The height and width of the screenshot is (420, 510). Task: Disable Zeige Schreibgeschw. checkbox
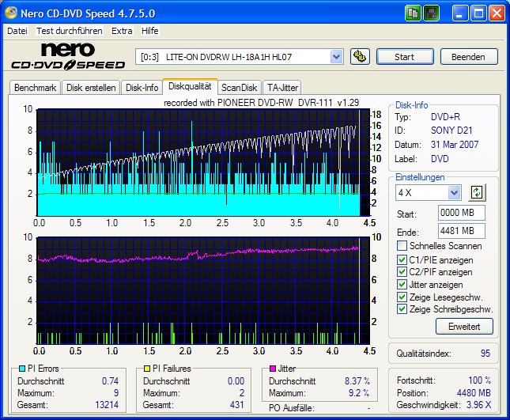[402, 309]
